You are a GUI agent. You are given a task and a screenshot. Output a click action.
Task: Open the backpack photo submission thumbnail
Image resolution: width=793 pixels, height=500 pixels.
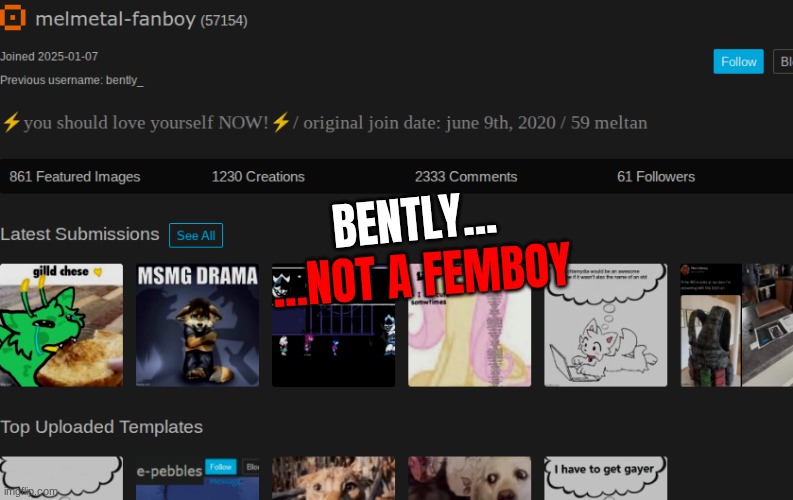(x=736, y=325)
